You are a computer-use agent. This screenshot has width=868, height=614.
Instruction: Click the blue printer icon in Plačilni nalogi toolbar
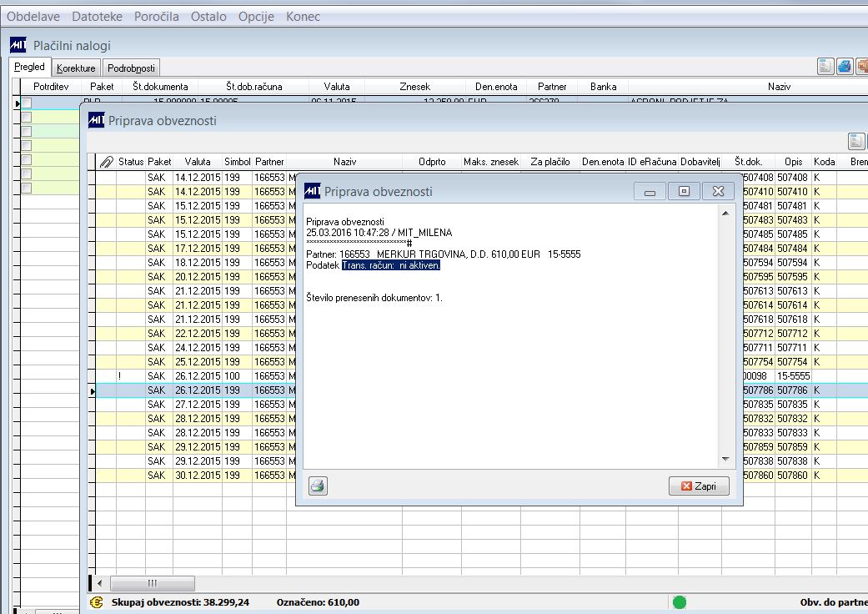click(x=844, y=67)
